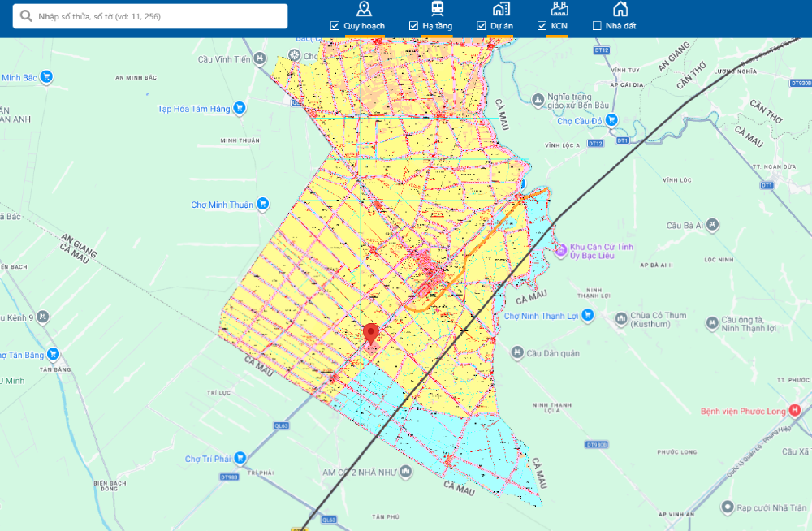
Task: Click the Nhà đất house icon
Action: pyautogui.click(x=620, y=9)
